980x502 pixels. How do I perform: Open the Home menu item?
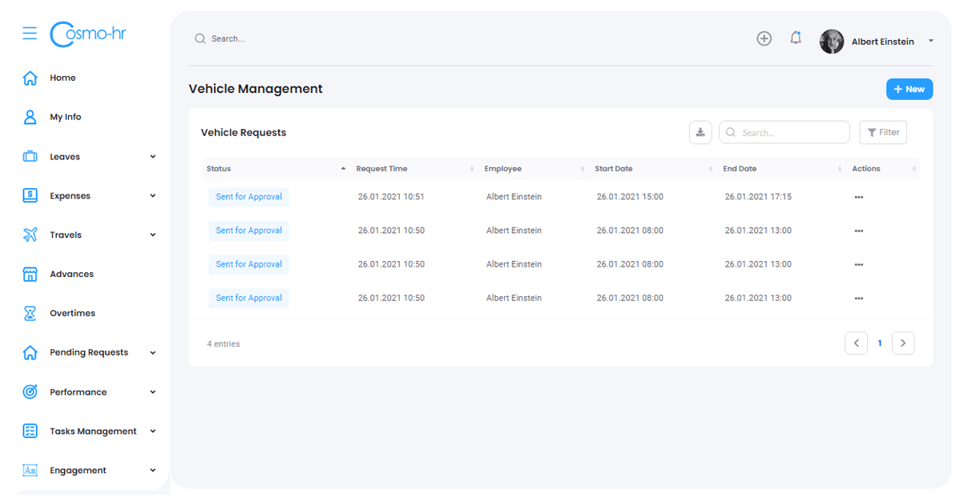pyautogui.click(x=63, y=78)
